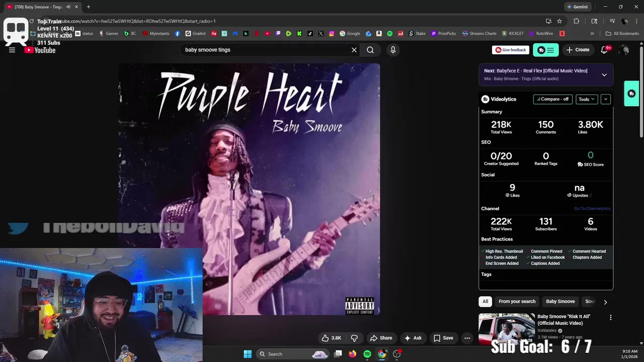Image resolution: width=644 pixels, height=362 pixels.
Task: Follow the Go To Channelytics link
Action: [592, 209]
